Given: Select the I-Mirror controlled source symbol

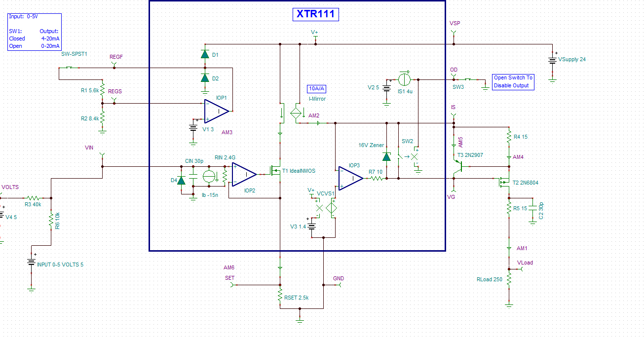Looking at the screenshot, I should [296, 113].
